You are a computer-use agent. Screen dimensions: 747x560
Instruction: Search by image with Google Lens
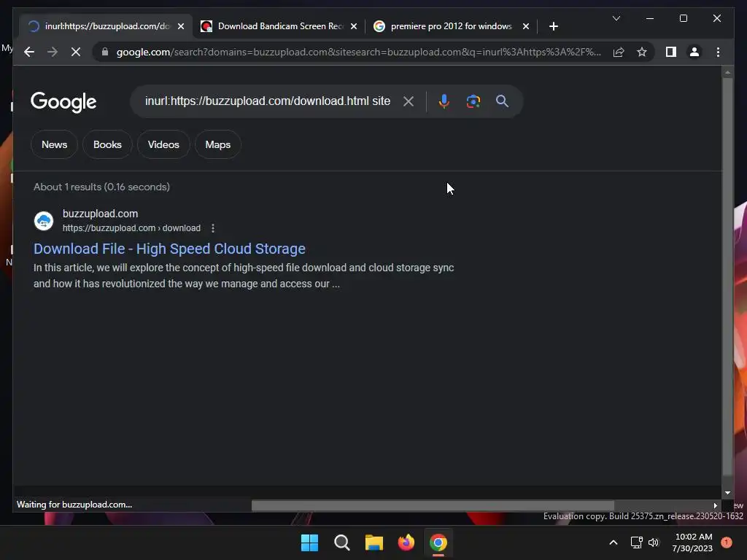(473, 101)
